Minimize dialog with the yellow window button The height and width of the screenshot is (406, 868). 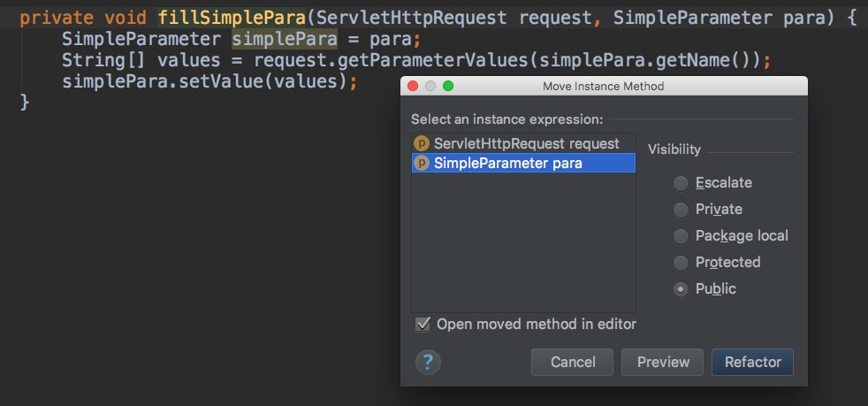click(431, 86)
